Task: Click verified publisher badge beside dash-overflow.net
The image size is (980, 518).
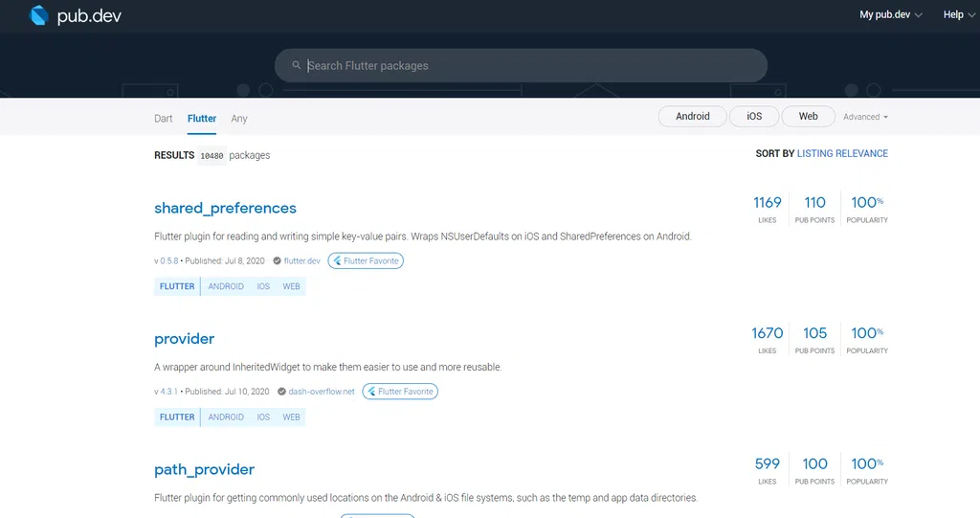Action: click(x=282, y=392)
